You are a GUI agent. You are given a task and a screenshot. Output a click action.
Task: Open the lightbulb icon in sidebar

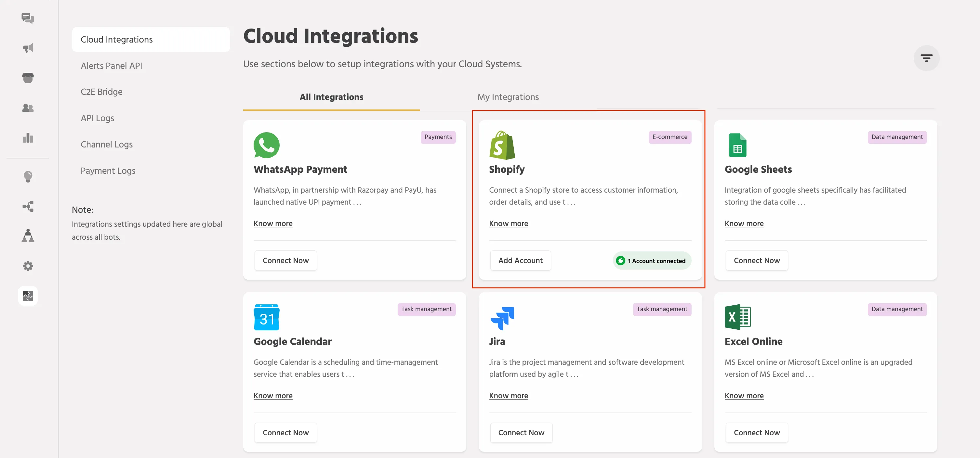click(x=28, y=177)
